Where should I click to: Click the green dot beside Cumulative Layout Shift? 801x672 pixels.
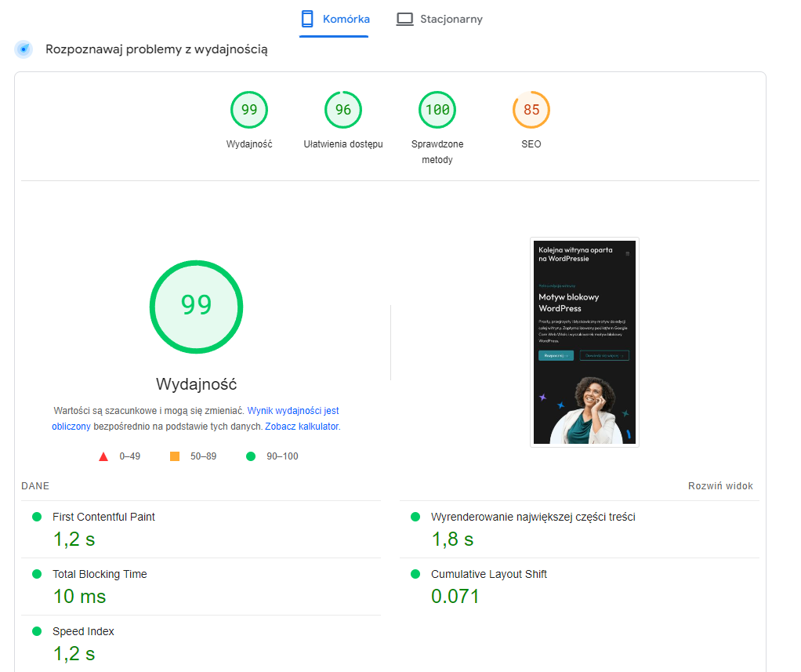click(415, 574)
